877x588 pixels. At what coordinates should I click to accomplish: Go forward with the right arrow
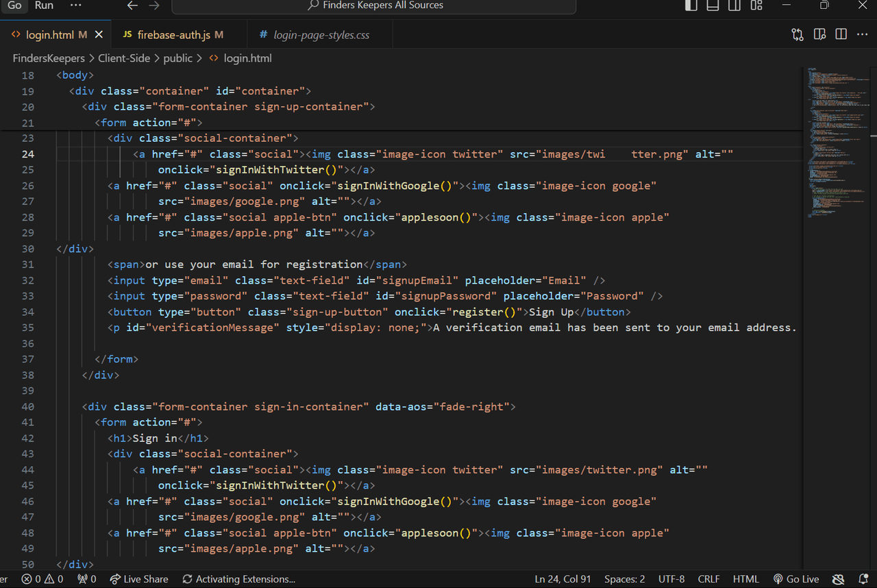[x=154, y=5]
